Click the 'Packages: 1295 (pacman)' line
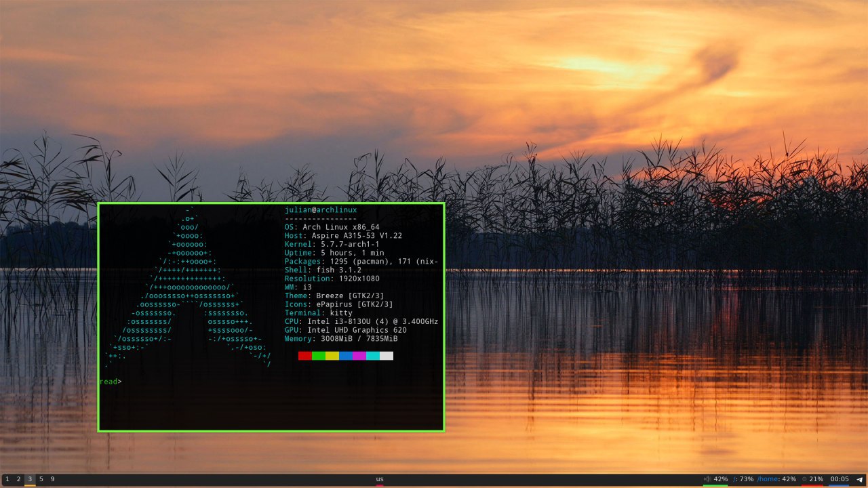This screenshot has height=488, width=868. [x=361, y=262]
